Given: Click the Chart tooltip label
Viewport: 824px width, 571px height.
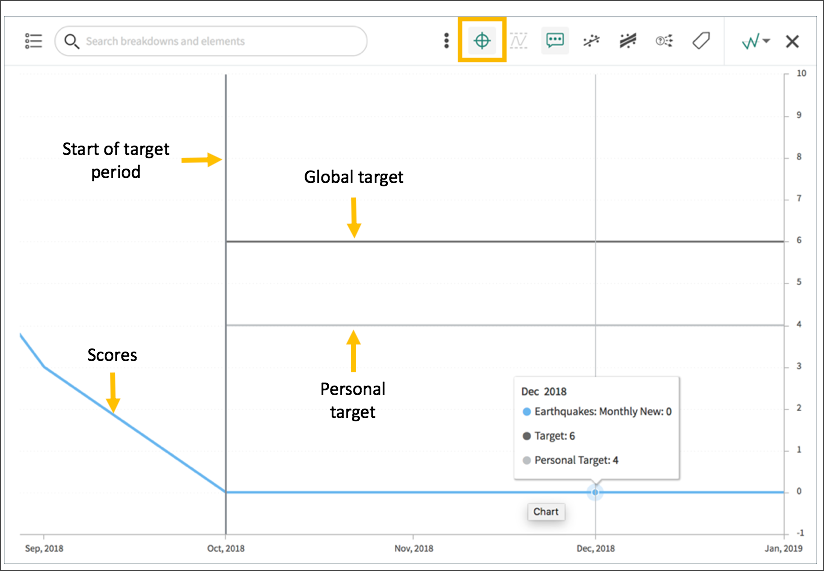Looking at the screenshot, I should point(546,512).
